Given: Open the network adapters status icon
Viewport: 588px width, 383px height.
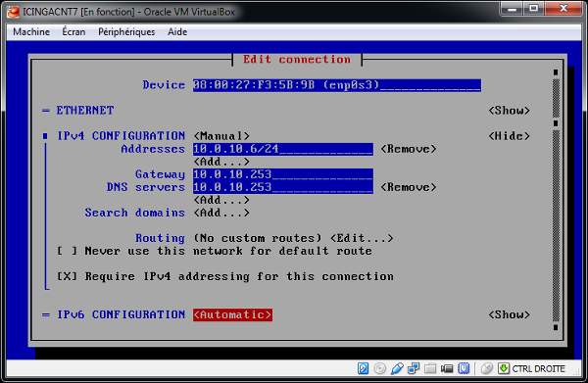Looking at the screenshot, I should point(414,368).
